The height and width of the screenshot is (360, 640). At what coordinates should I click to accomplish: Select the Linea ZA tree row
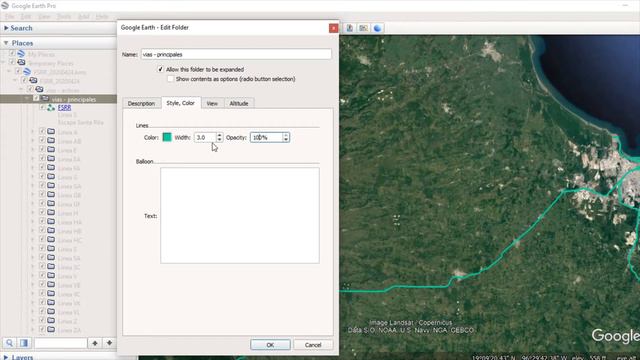coord(58,330)
